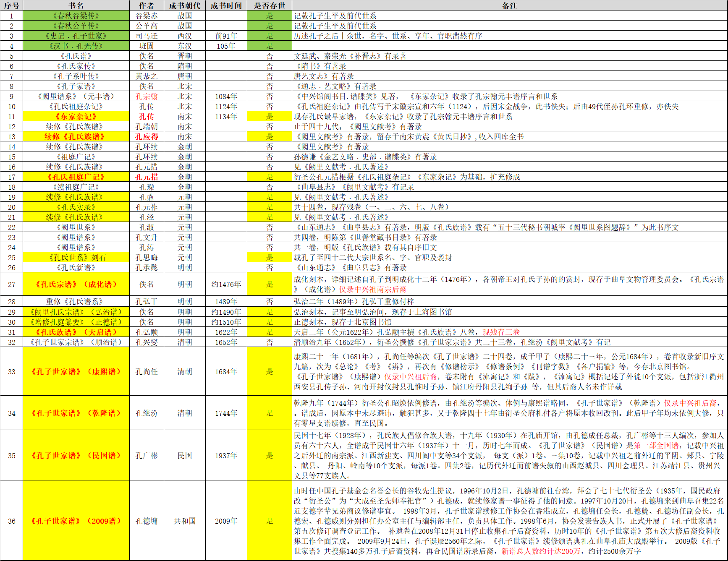Screen dimensions: 728x561
Task: Select the 《史记．孔子世家》 title cell
Action: (x=76, y=36)
